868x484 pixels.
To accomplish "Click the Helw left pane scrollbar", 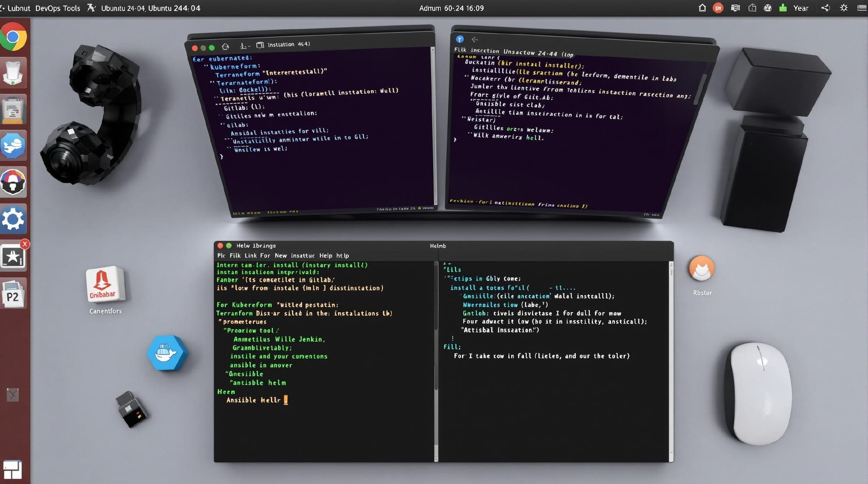I will point(436,361).
